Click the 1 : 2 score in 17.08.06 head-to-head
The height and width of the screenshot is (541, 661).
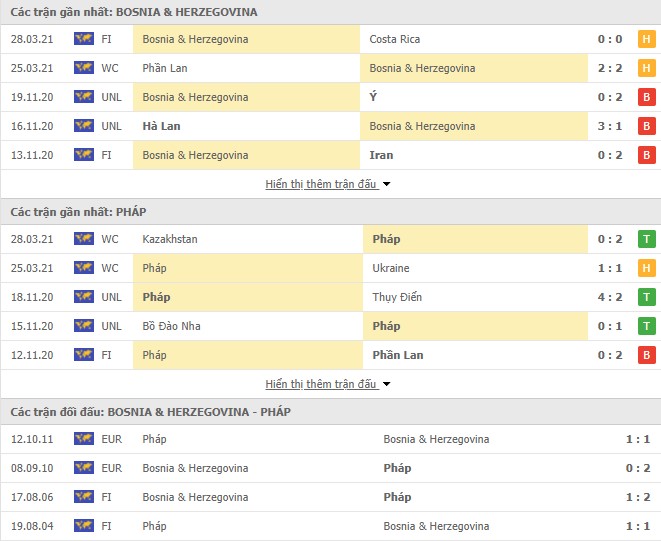tap(638, 497)
